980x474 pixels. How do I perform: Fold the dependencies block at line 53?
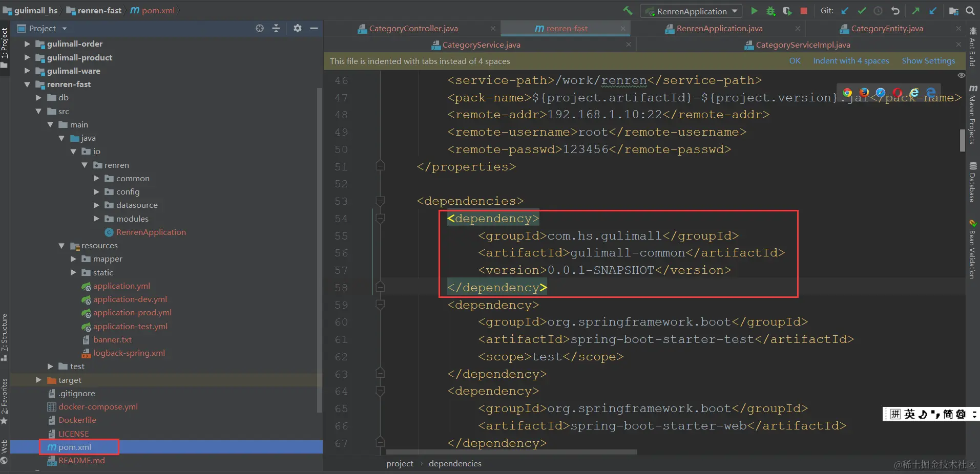[x=380, y=201]
